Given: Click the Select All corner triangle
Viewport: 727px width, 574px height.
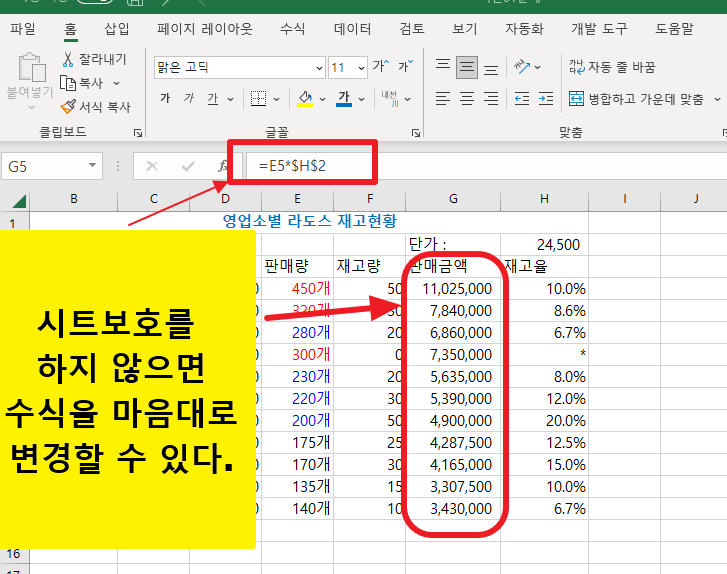Looking at the screenshot, I should coord(19,201).
